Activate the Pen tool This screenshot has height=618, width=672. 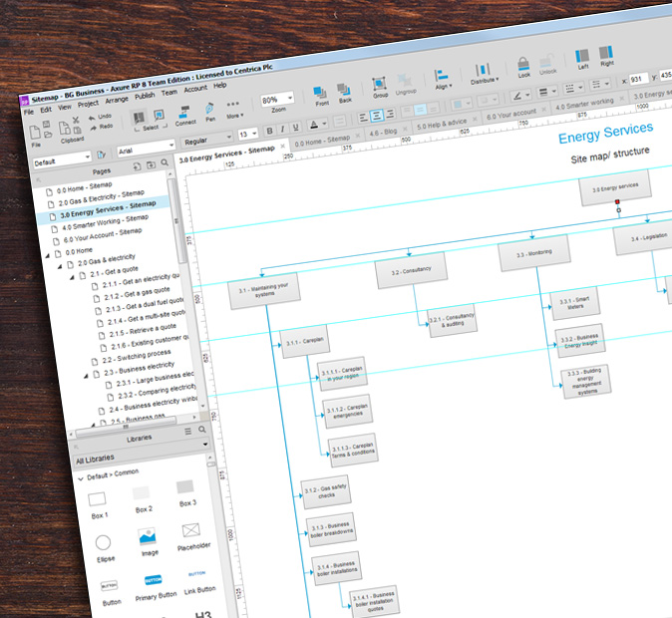[x=210, y=108]
